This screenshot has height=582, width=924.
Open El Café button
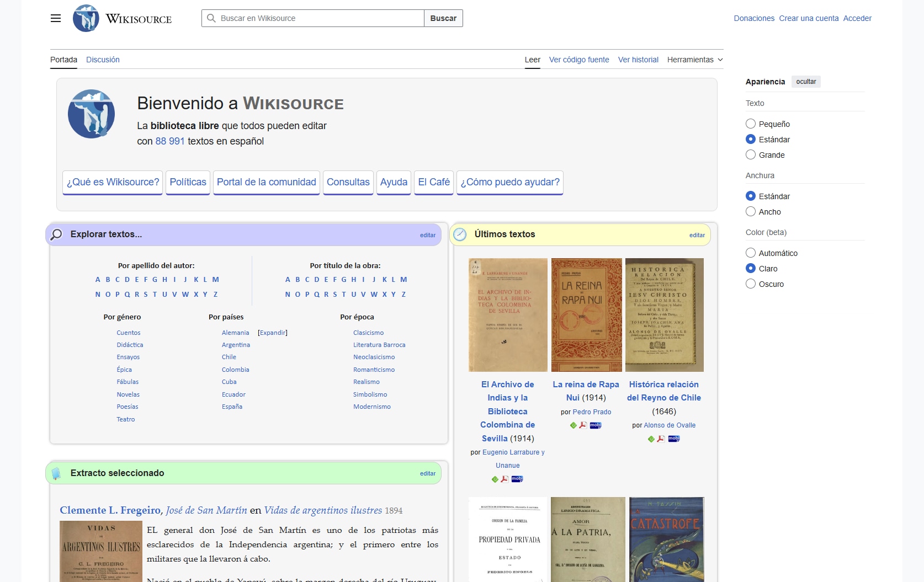[x=434, y=183]
